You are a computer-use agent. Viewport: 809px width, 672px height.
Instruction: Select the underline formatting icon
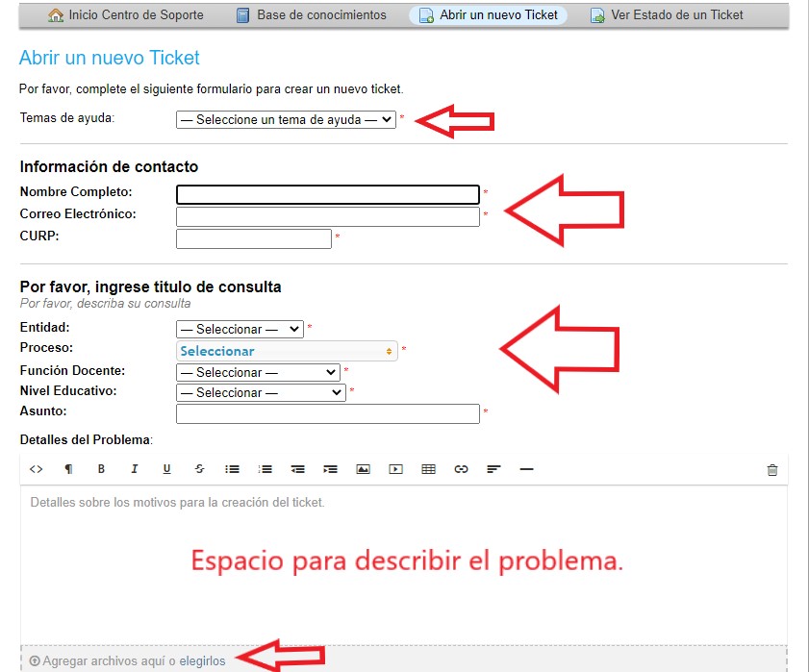coord(165,469)
